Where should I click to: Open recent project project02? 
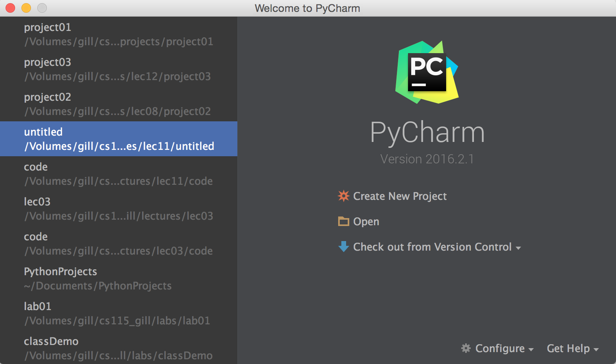click(119, 104)
